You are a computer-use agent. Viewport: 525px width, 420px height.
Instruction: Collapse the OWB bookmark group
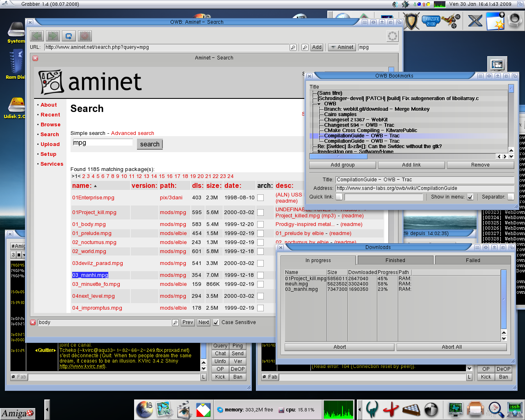319,104
